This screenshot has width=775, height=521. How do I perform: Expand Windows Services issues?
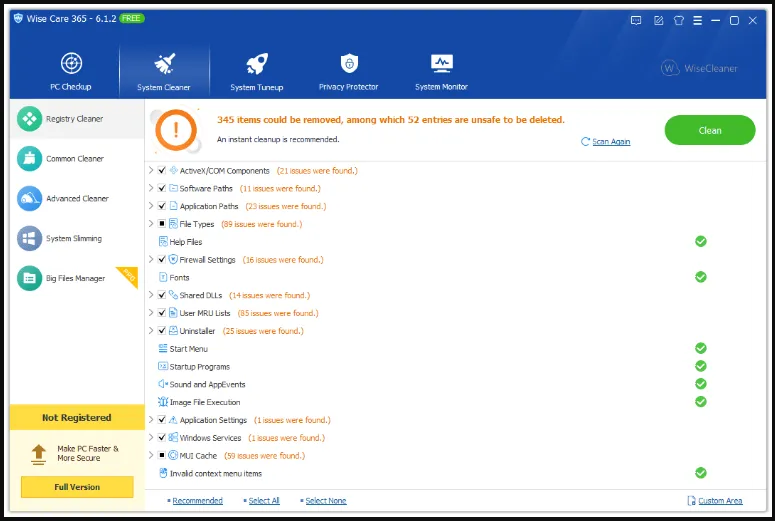point(151,437)
